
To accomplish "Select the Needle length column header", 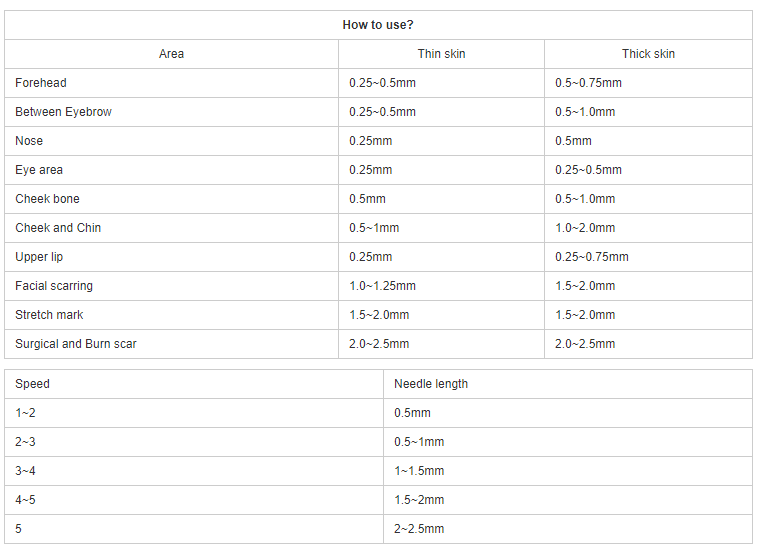I will 430,384.
